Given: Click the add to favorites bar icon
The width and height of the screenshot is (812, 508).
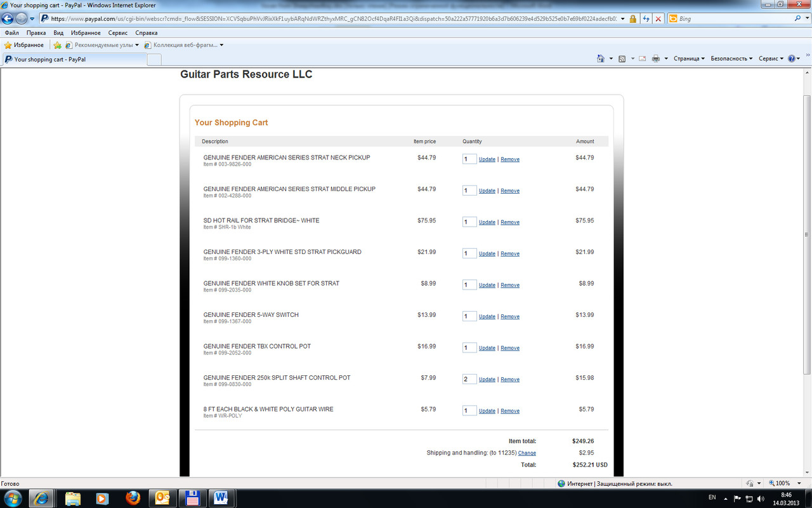Looking at the screenshot, I should [57, 45].
